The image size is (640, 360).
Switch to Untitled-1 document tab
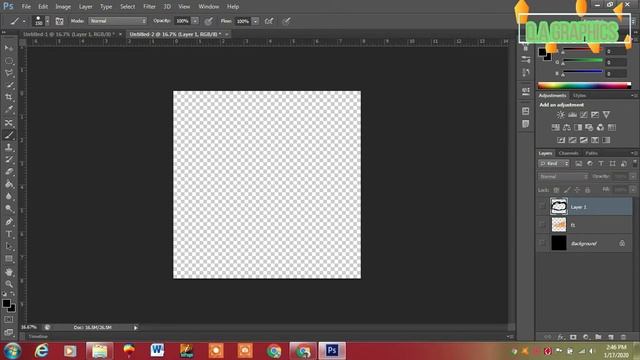(69, 34)
